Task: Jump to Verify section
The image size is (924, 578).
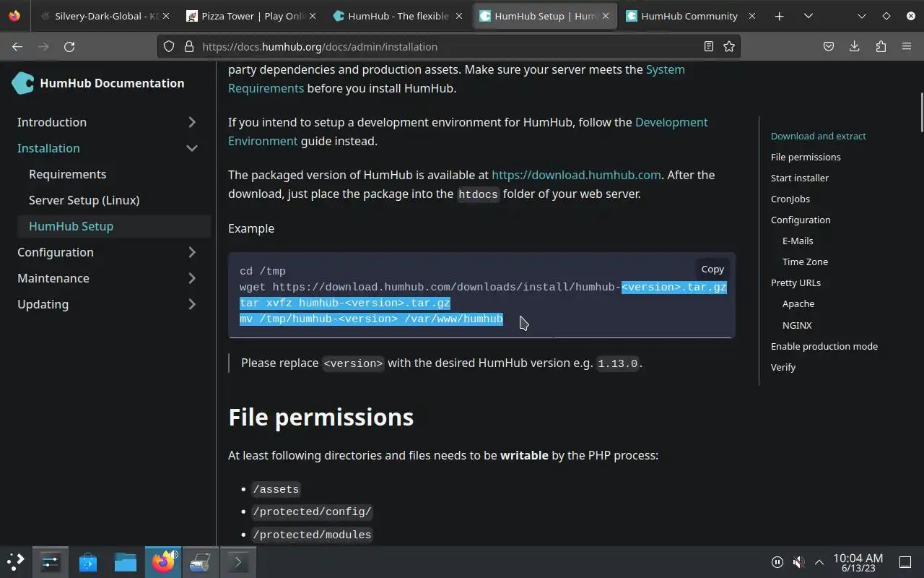Action: coord(783,367)
